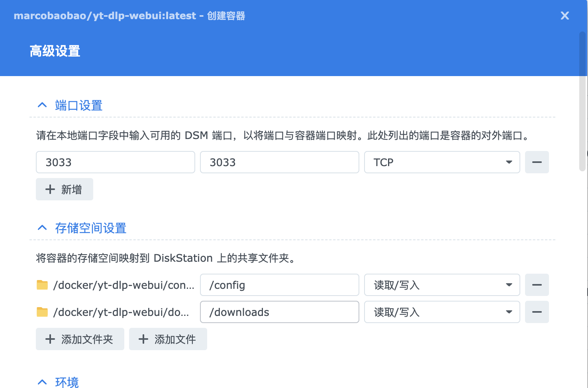Click the /config mount path field
Image resolution: width=588 pixels, height=388 pixels.
click(279, 285)
